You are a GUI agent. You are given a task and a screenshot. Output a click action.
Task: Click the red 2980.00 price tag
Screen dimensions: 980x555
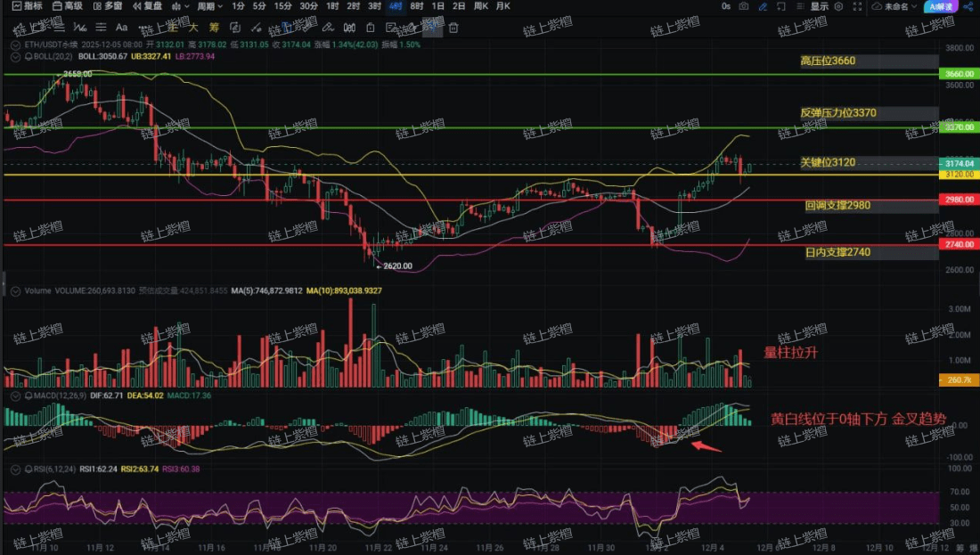959,200
